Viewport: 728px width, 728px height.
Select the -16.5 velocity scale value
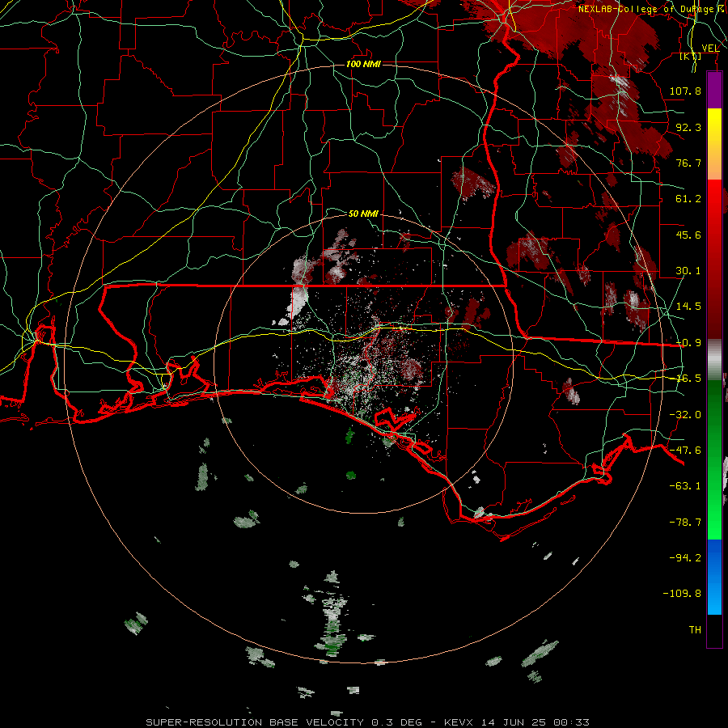(688, 379)
